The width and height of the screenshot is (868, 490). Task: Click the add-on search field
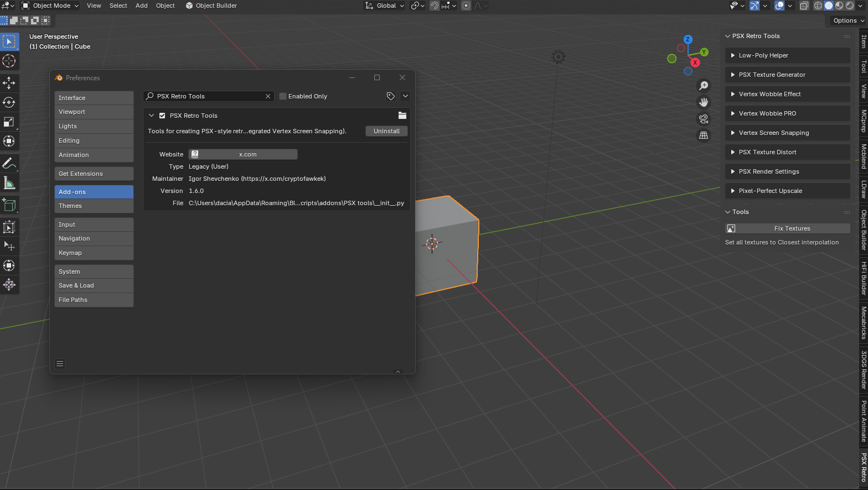pos(209,96)
